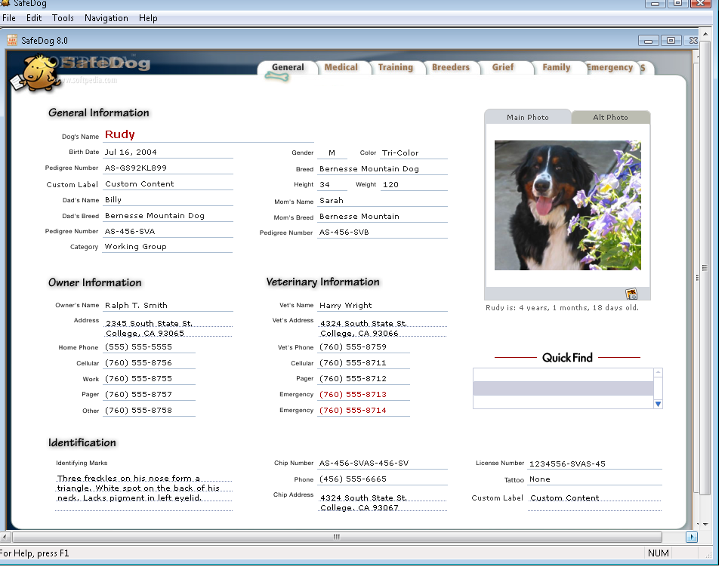This screenshot has width=728, height=576.
Task: Click owner Cellular (760) 555-8756
Action: (149, 363)
